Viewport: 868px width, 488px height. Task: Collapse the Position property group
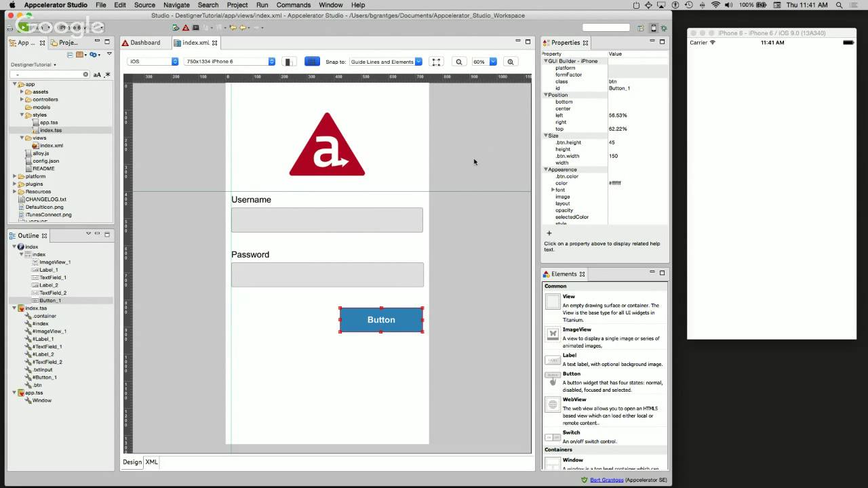pos(546,95)
